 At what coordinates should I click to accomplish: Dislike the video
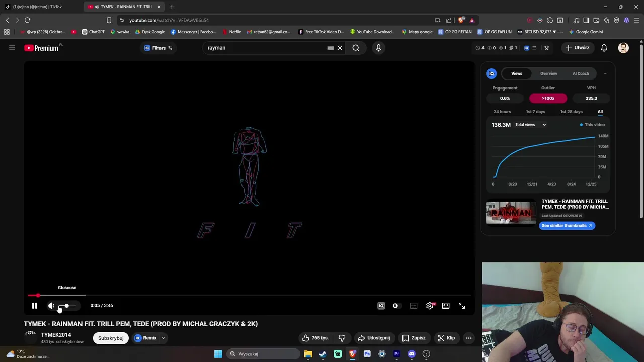[342, 338]
